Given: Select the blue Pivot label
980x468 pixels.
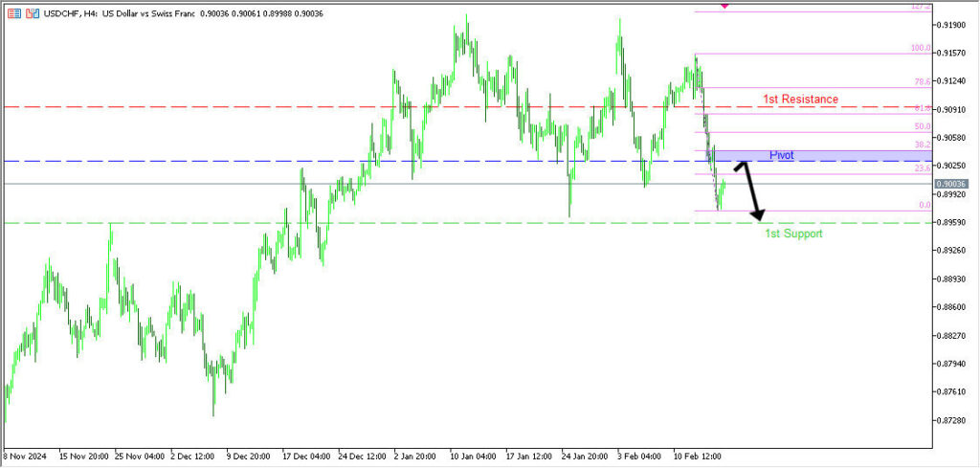Looking at the screenshot, I should point(781,154).
